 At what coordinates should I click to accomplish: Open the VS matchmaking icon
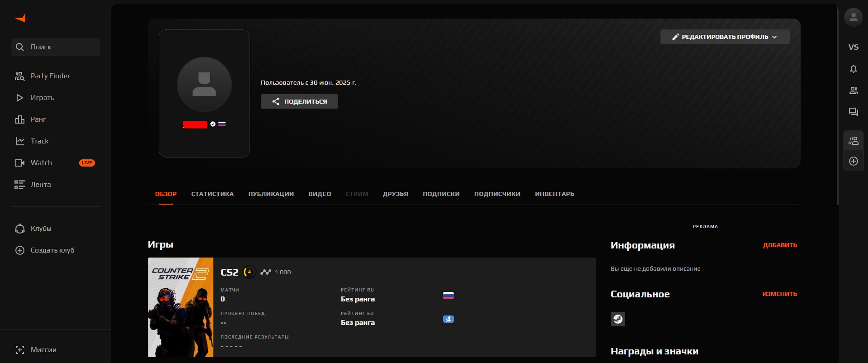point(853,47)
